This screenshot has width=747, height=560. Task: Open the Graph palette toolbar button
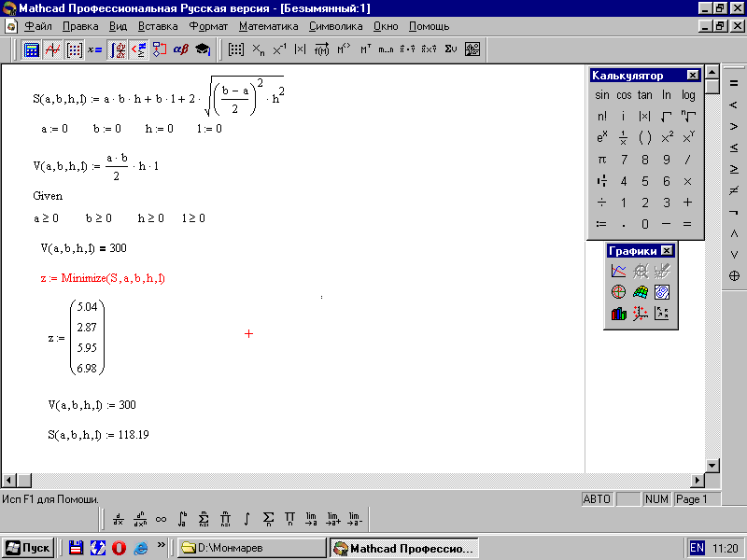coord(52,49)
